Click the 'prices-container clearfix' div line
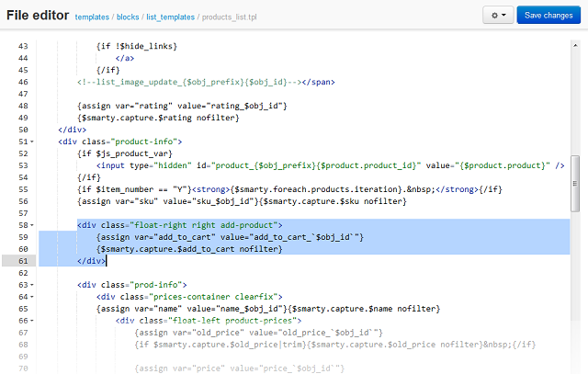The width and height of the screenshot is (588, 374). click(x=189, y=297)
